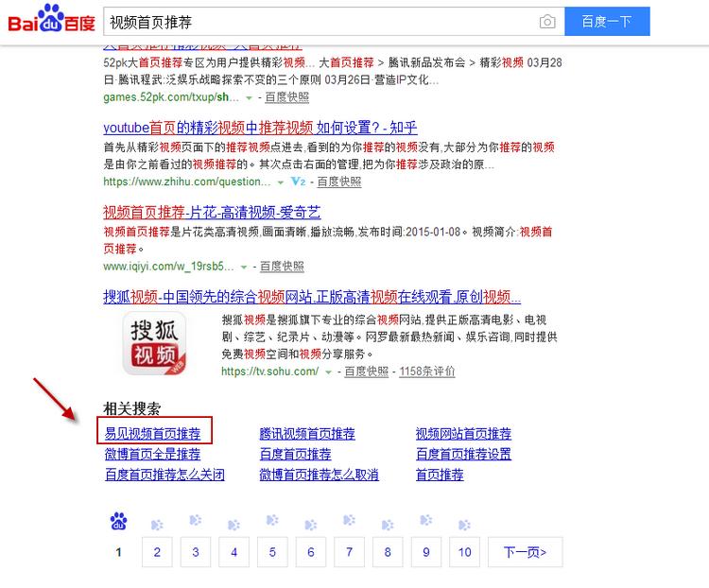Expand dropdown arrow beside iqiyi.com URL
Viewport: 709px width, 588px height.
coord(244,267)
